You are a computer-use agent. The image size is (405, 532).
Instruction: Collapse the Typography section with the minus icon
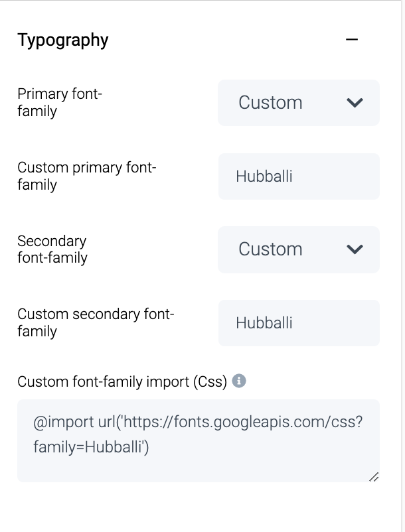352,40
